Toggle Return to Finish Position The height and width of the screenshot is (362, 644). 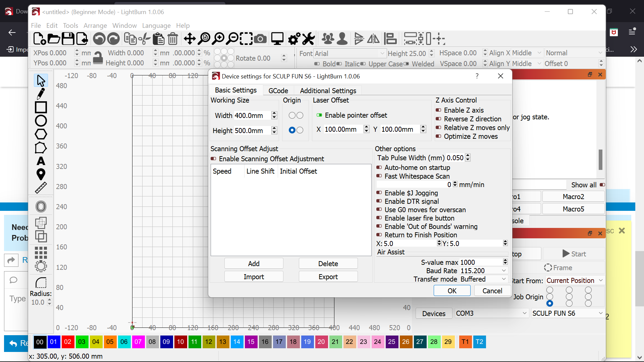(379, 235)
